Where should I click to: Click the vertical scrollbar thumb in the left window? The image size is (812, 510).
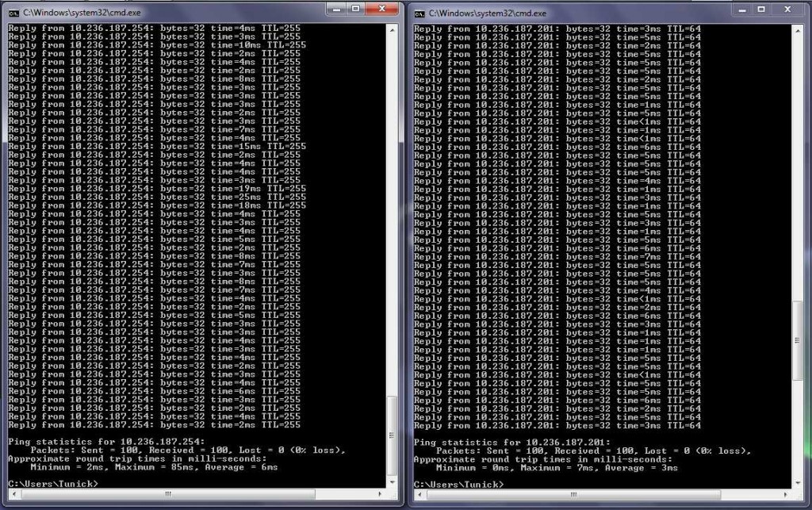click(392, 435)
